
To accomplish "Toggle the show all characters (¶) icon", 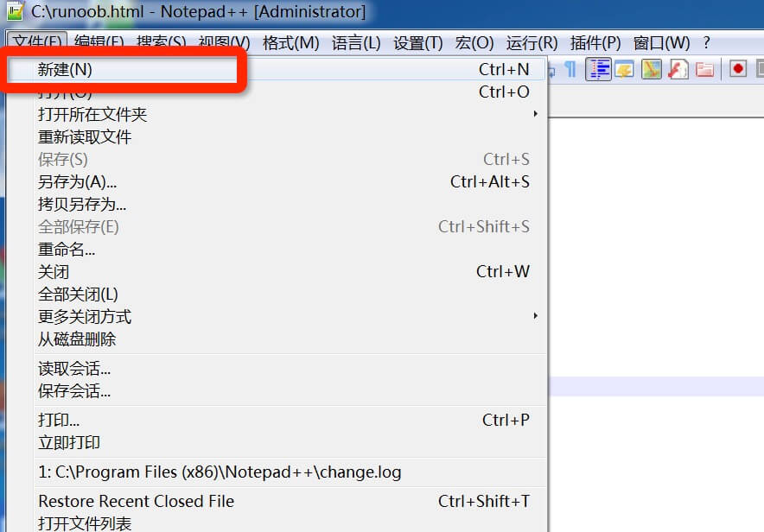I will (x=570, y=70).
